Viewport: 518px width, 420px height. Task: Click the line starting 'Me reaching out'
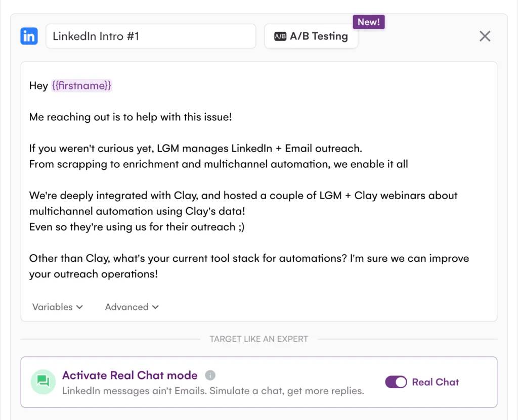131,117
